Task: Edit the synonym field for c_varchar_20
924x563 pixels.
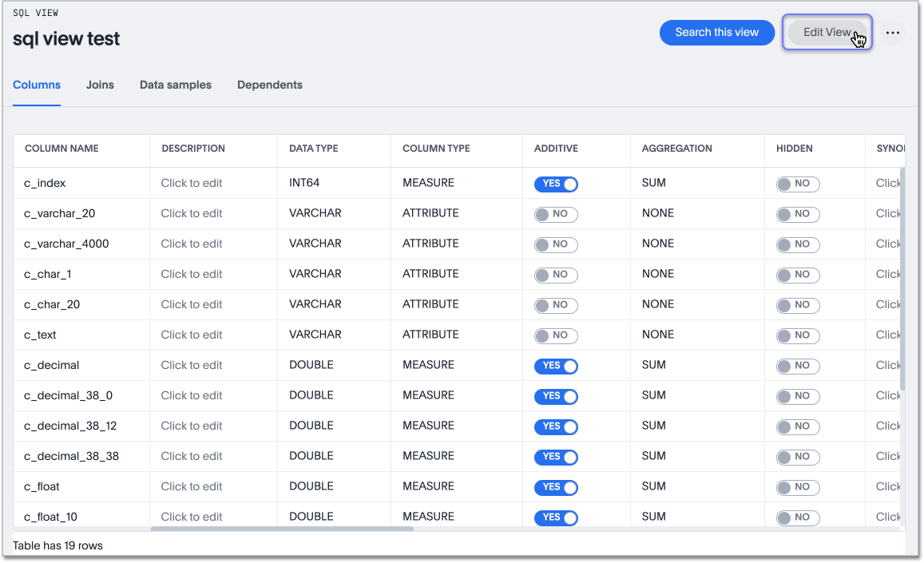Action: tap(887, 214)
